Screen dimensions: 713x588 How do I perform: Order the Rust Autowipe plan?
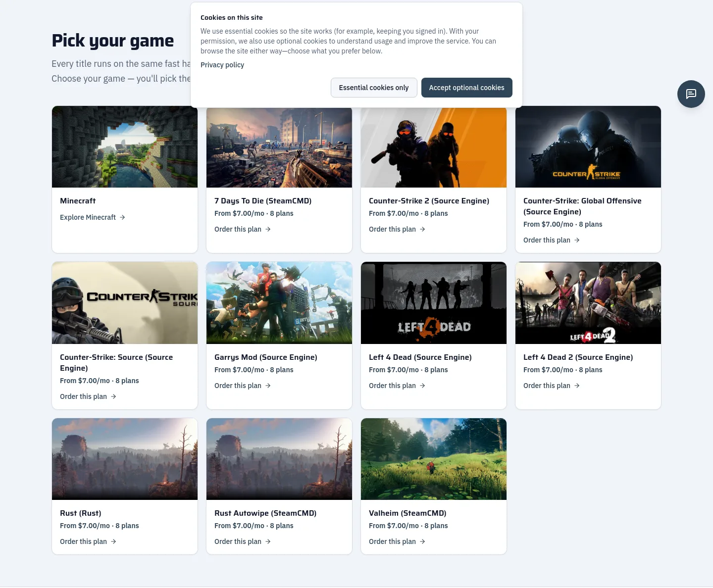coord(243,541)
